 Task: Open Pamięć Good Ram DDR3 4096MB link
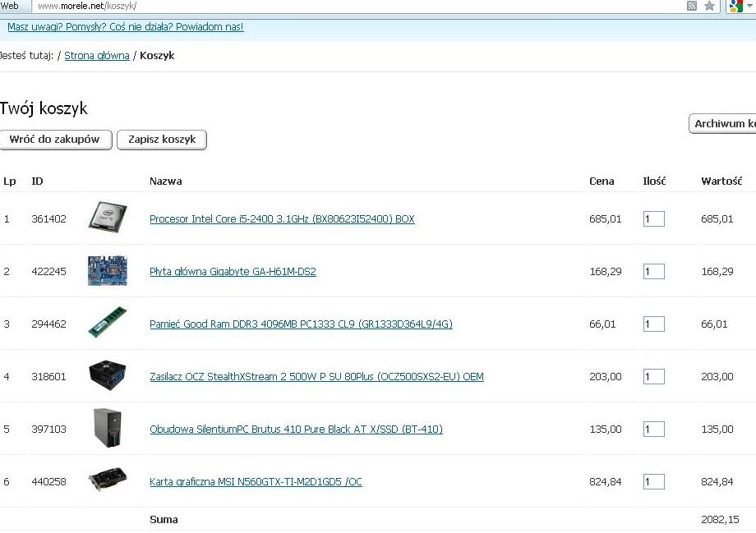point(301,324)
